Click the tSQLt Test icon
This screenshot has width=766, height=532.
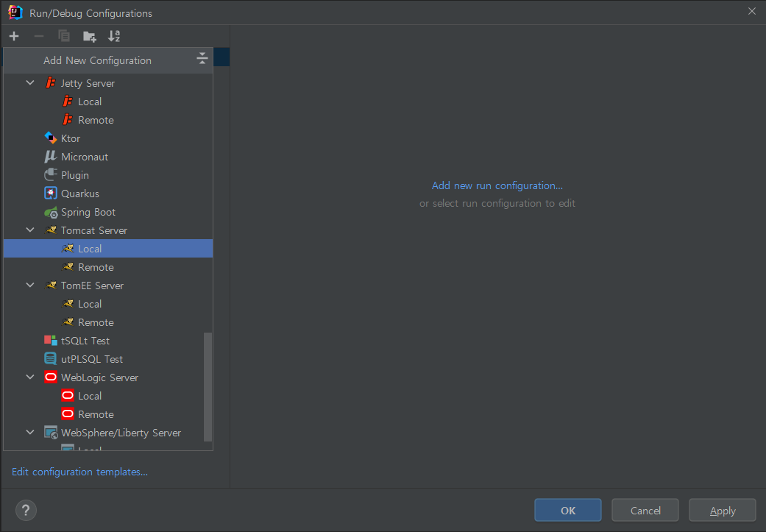(x=50, y=341)
